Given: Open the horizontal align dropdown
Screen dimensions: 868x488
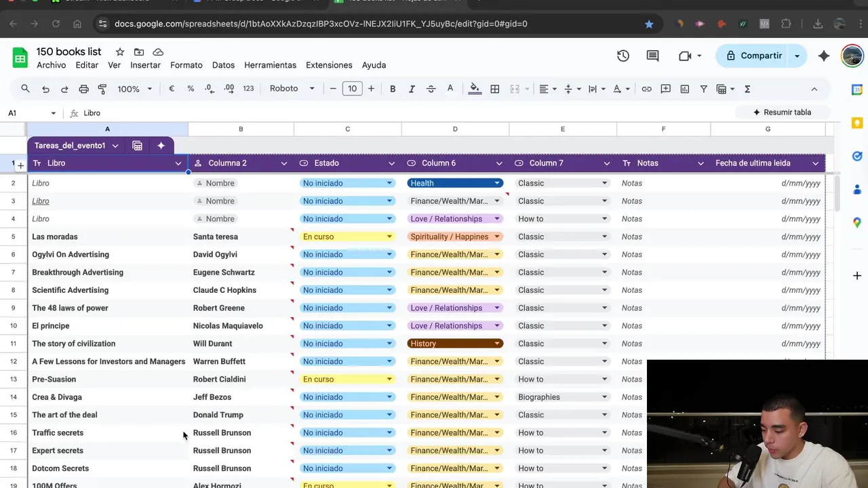Looking at the screenshot, I should [548, 89].
